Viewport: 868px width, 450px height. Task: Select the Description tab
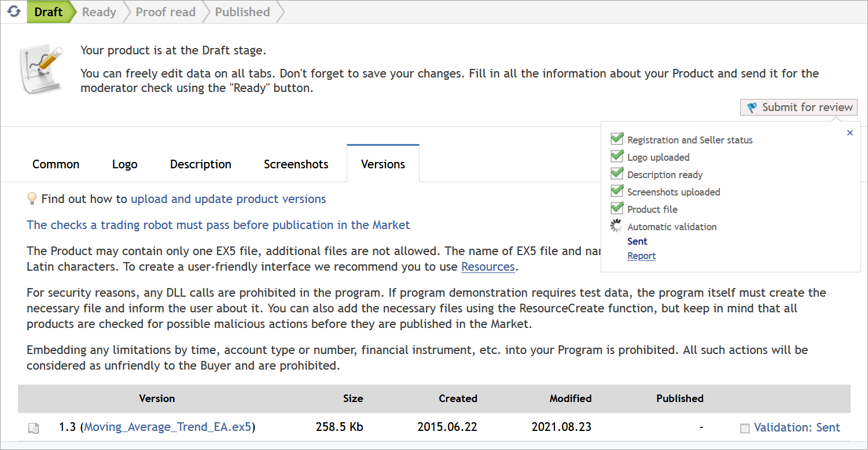click(200, 164)
